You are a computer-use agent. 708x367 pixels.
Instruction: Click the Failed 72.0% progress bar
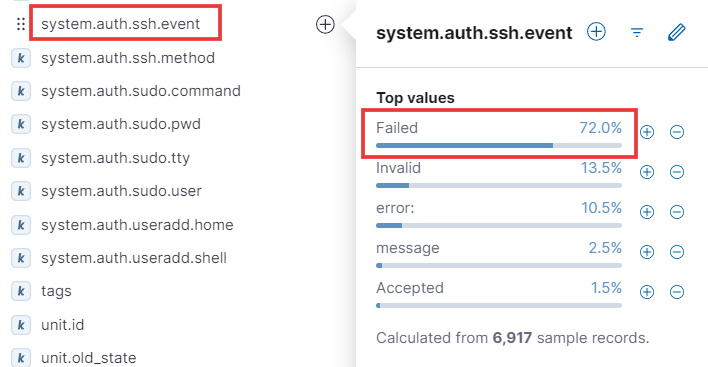click(499, 145)
